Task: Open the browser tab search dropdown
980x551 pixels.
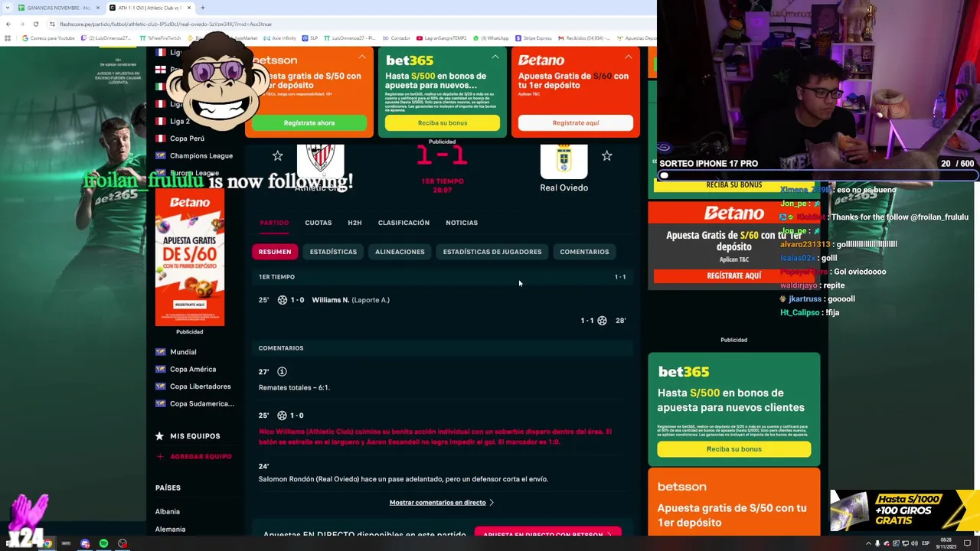Action: [x=8, y=8]
